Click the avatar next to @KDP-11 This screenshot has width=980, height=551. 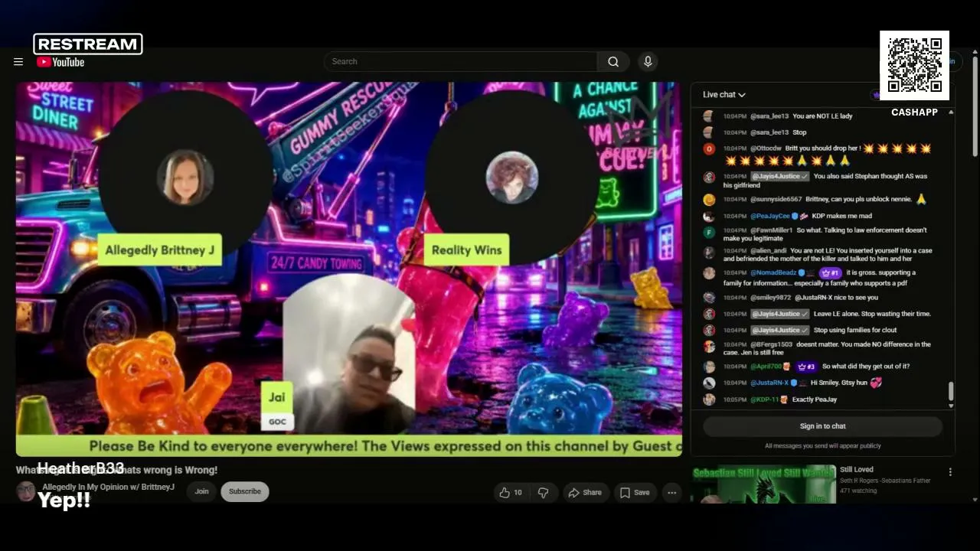[709, 399]
